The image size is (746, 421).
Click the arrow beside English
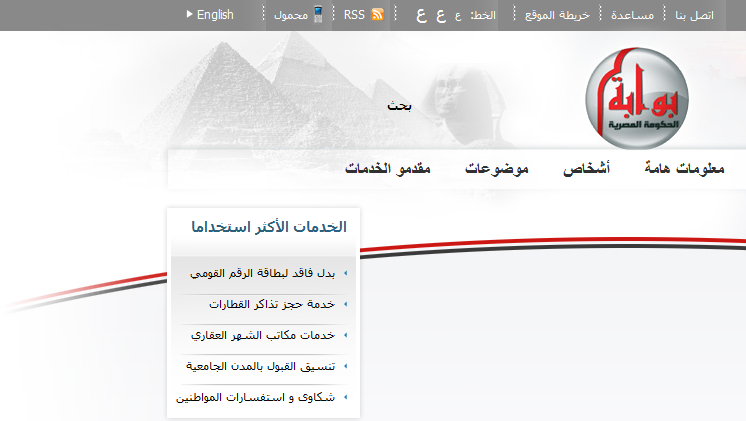[x=189, y=15]
